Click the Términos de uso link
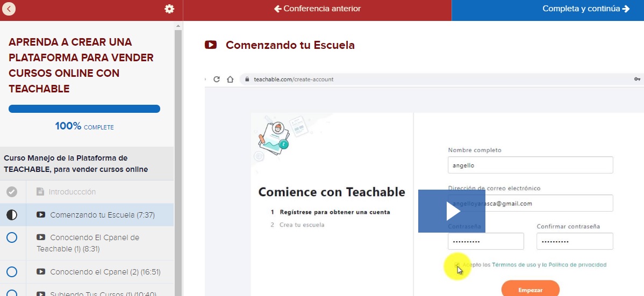The width and height of the screenshot is (644, 296). (x=514, y=265)
